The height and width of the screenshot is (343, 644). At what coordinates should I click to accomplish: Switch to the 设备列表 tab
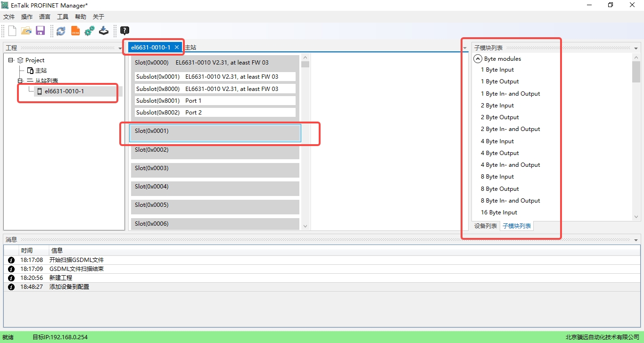485,226
